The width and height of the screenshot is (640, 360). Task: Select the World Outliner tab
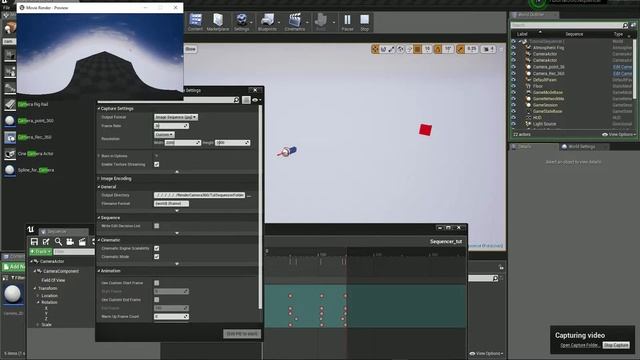[535, 15]
